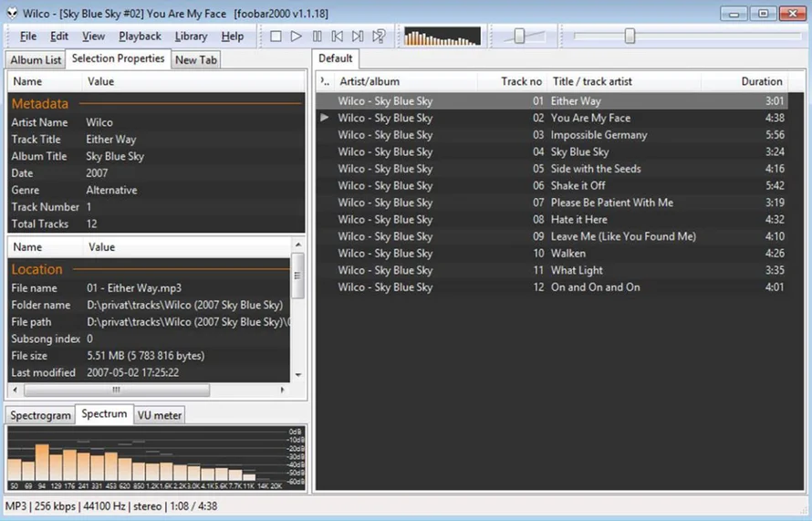Select track 06 Shake it Off
This screenshot has height=521, width=812.
552,185
